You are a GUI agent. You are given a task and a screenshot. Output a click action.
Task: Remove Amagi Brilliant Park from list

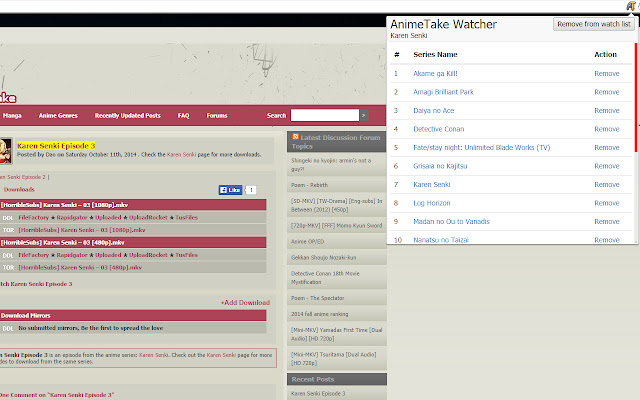coord(607,92)
